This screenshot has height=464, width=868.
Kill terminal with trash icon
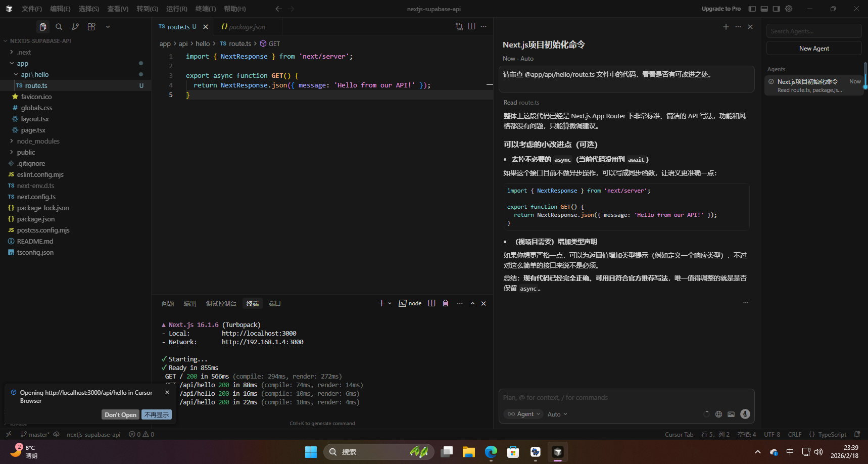(x=445, y=303)
